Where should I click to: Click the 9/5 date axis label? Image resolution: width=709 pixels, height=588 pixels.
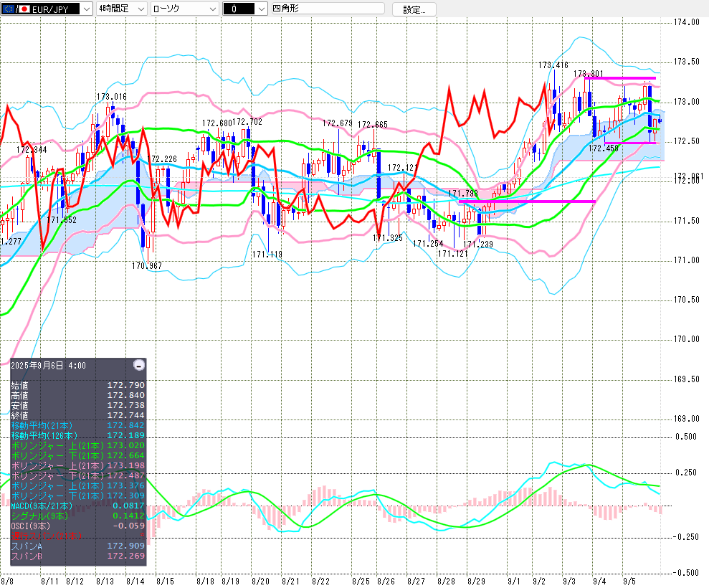pos(629,582)
